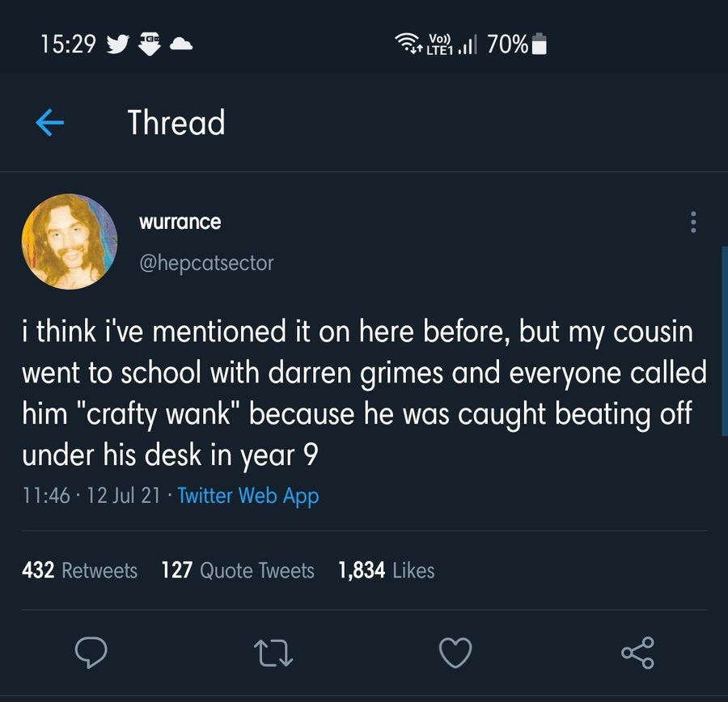Open the three-dot tweet options menu
This screenshot has height=702, width=728.
[692, 222]
